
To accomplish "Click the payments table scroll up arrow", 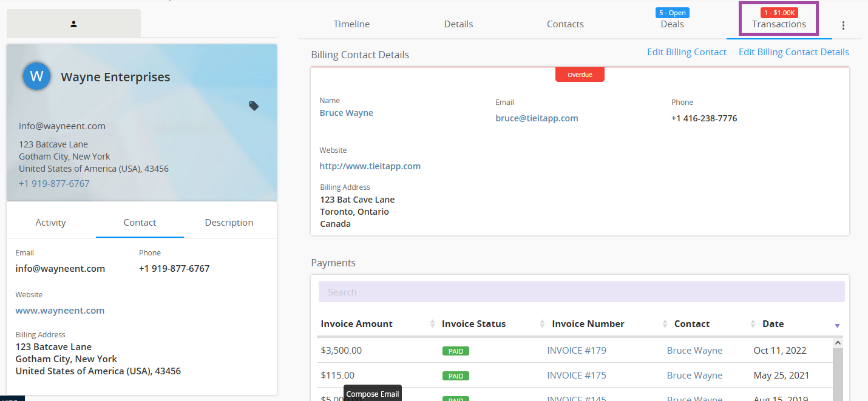I will (838, 343).
